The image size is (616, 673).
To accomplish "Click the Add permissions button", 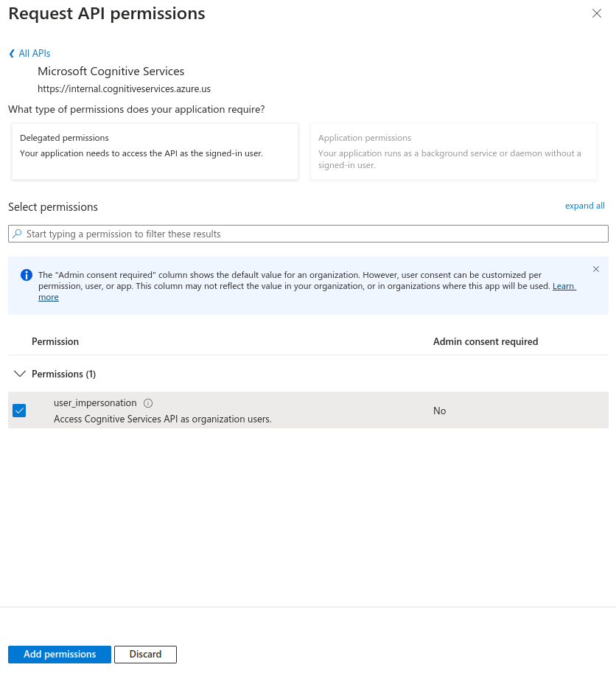I will point(59,654).
